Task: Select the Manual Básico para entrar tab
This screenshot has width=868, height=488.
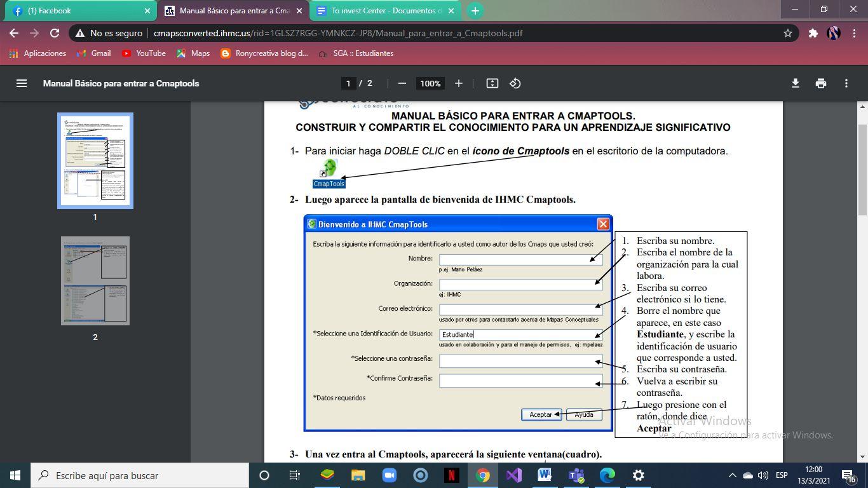Action: pos(232,11)
